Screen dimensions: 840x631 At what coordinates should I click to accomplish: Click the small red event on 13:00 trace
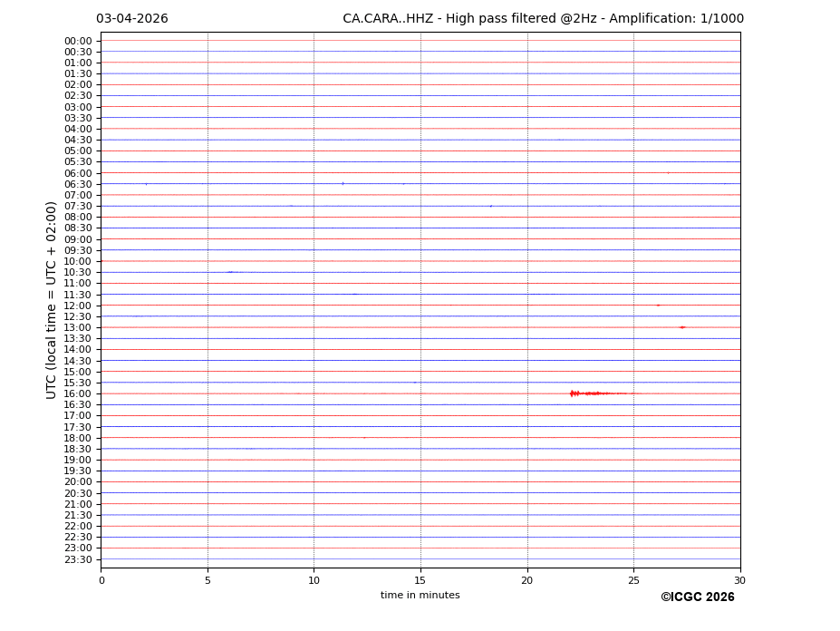pyautogui.click(x=681, y=327)
